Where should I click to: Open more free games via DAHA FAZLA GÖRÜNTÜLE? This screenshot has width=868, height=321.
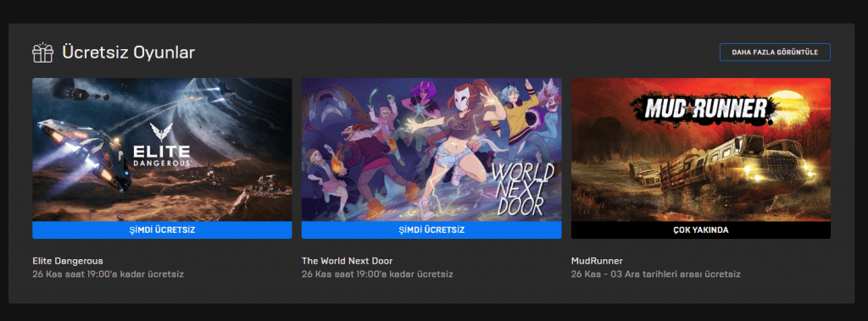coord(775,52)
